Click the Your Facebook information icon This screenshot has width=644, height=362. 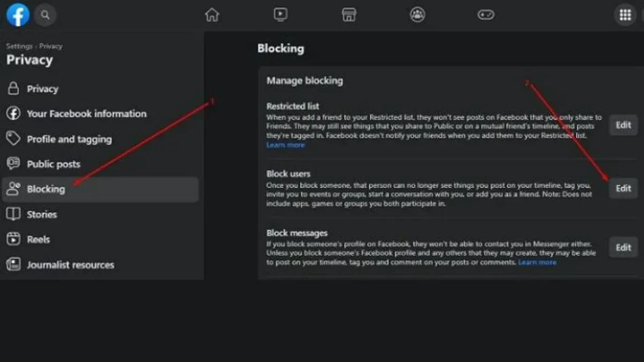coord(13,114)
